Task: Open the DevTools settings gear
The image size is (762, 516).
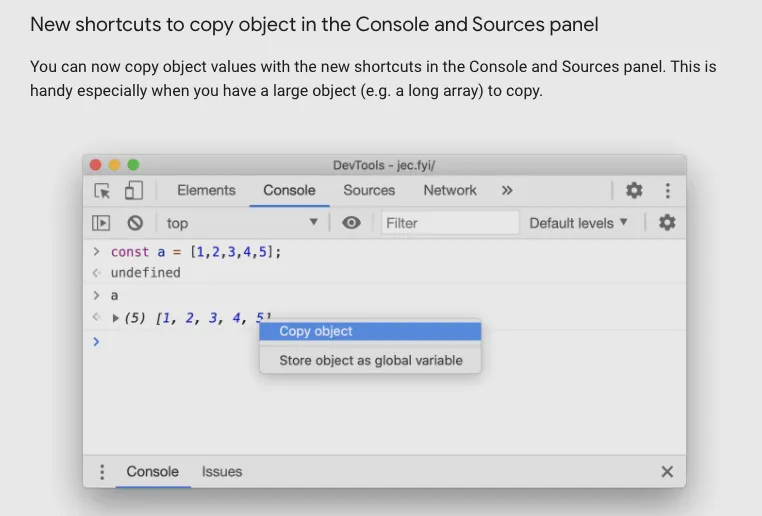Action: 634,190
